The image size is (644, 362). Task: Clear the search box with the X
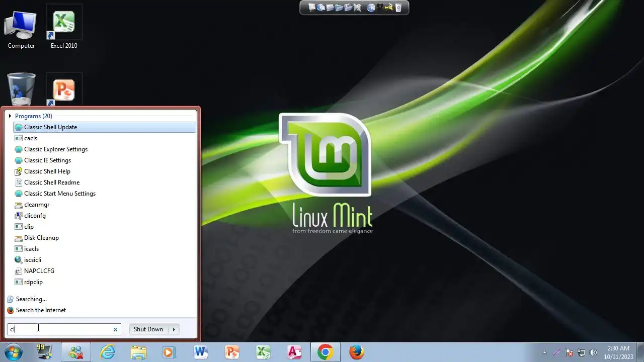(115, 330)
